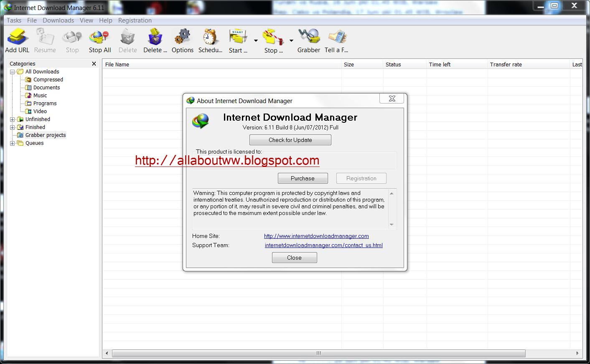This screenshot has width=590, height=364.
Task: Open the Stop Queue dropdown arrow
Action: coord(291,40)
